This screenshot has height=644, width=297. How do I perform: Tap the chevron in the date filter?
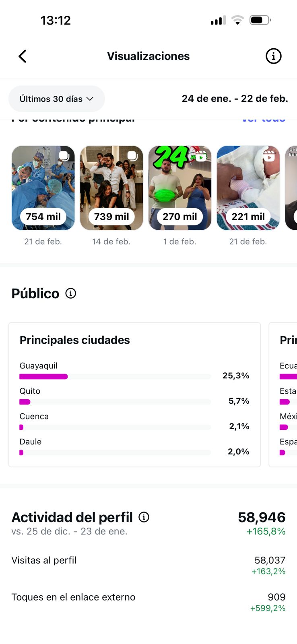(90, 99)
